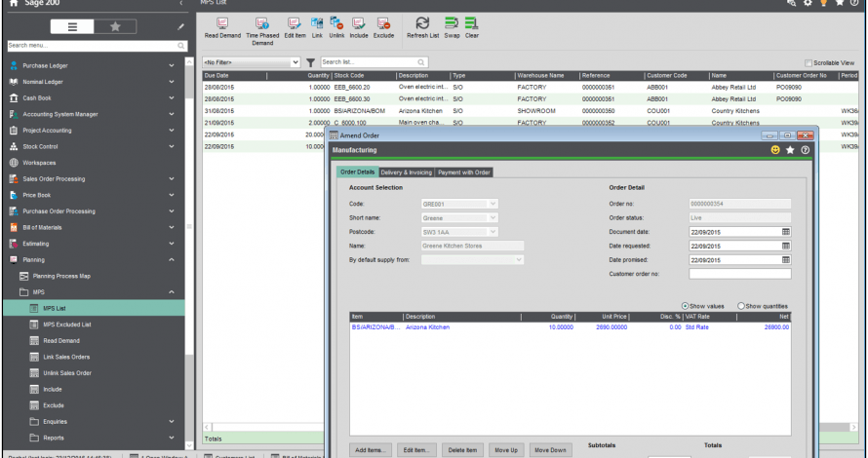
Task: Open Time Phased Demand tool
Action: click(262, 31)
